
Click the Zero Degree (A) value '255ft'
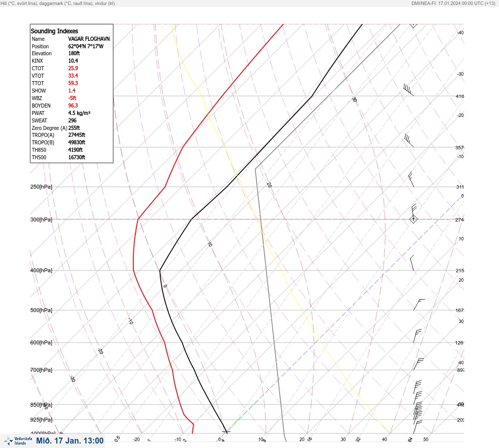coord(74,128)
